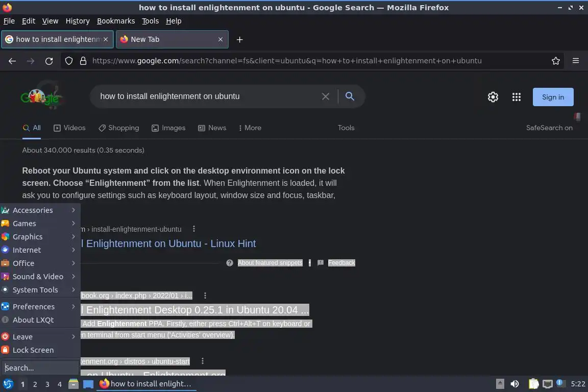The image size is (588, 392).
Task: Open the Bookmarks menu
Action: point(116,21)
